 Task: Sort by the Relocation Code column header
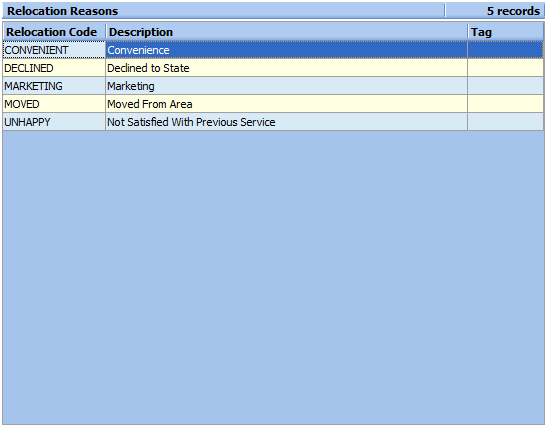pyautogui.click(x=54, y=32)
